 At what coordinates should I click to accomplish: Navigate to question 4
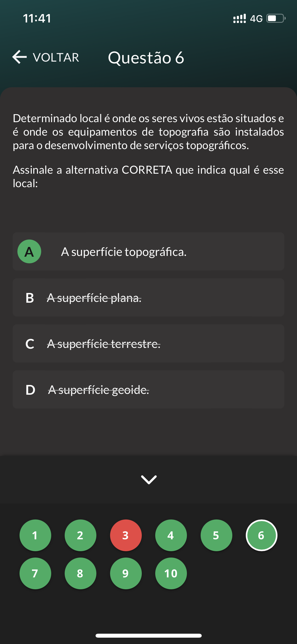[x=171, y=535]
